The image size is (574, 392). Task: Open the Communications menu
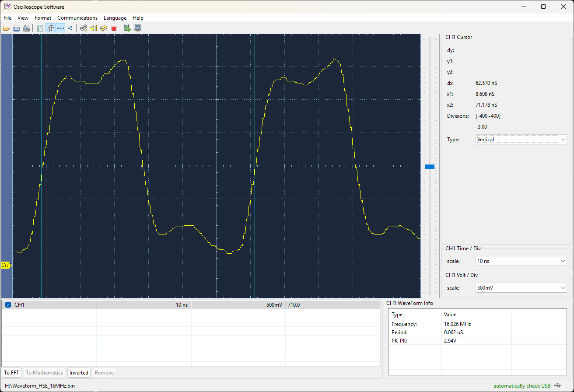(77, 18)
